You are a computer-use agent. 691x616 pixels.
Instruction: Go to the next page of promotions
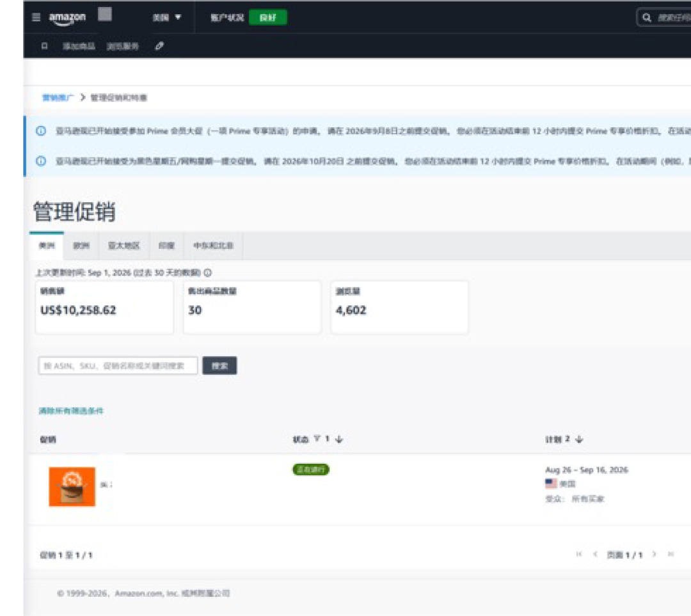[x=654, y=555]
